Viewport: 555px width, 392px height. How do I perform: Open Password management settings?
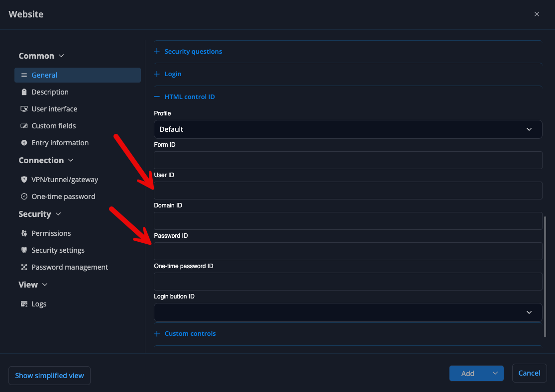click(x=70, y=267)
